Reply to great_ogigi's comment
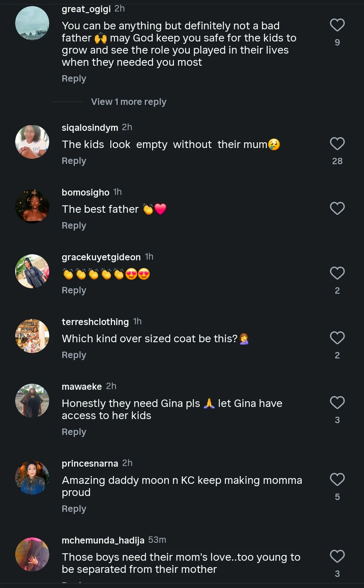The height and width of the screenshot is (588, 364). 74,79
